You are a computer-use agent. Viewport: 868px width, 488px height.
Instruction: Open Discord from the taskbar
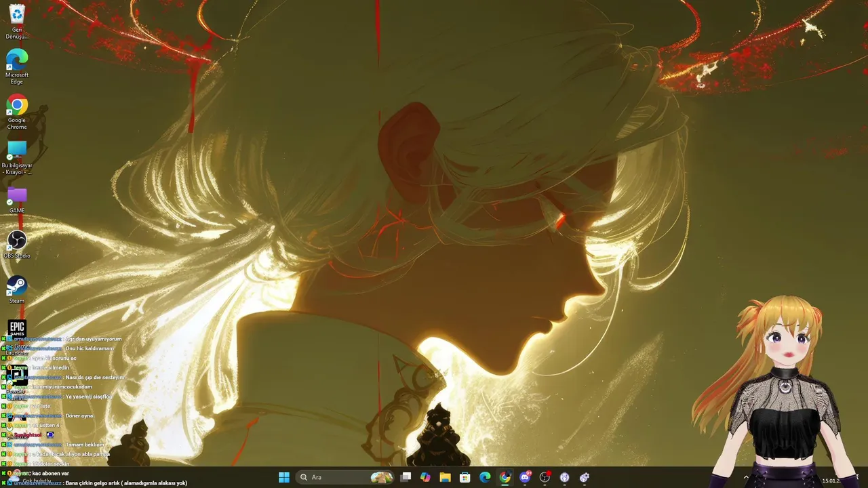[525, 477]
